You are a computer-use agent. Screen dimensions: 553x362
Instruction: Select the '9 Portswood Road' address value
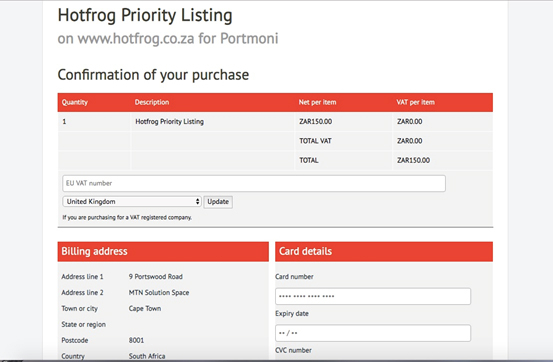156,277
